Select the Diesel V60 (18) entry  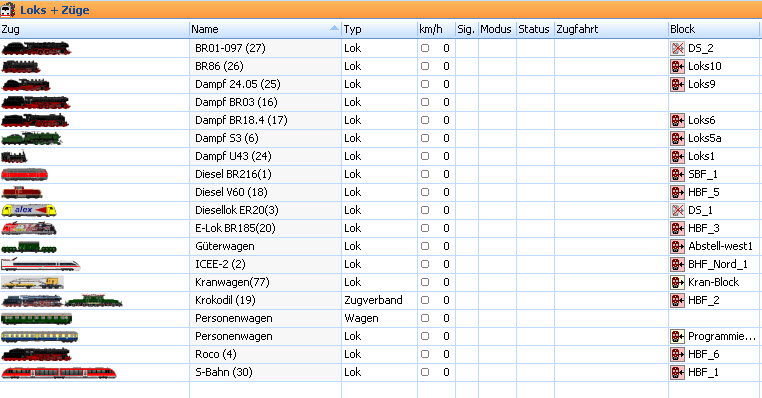[231, 192]
